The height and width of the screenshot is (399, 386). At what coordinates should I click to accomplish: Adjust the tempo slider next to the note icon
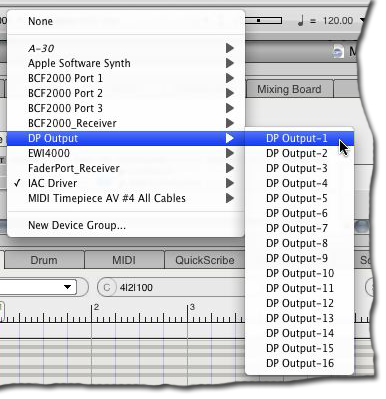[x=263, y=21]
